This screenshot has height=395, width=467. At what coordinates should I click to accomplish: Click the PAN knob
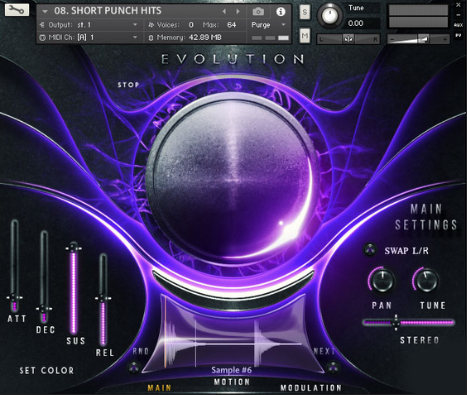[x=382, y=280]
